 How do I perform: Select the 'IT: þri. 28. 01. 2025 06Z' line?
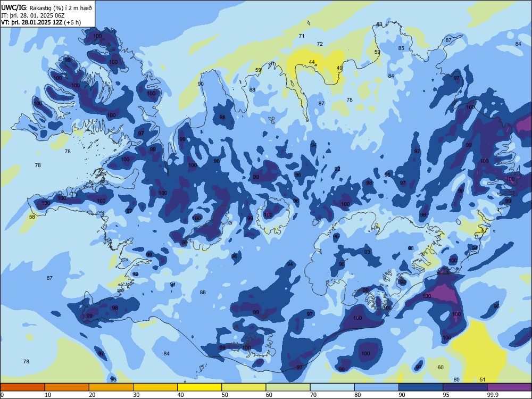33,15
